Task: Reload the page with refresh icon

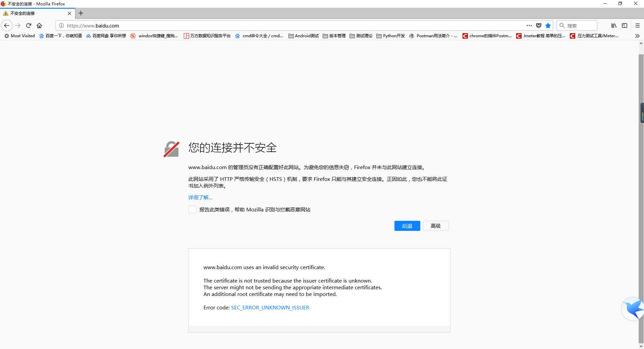Action: click(x=29, y=26)
